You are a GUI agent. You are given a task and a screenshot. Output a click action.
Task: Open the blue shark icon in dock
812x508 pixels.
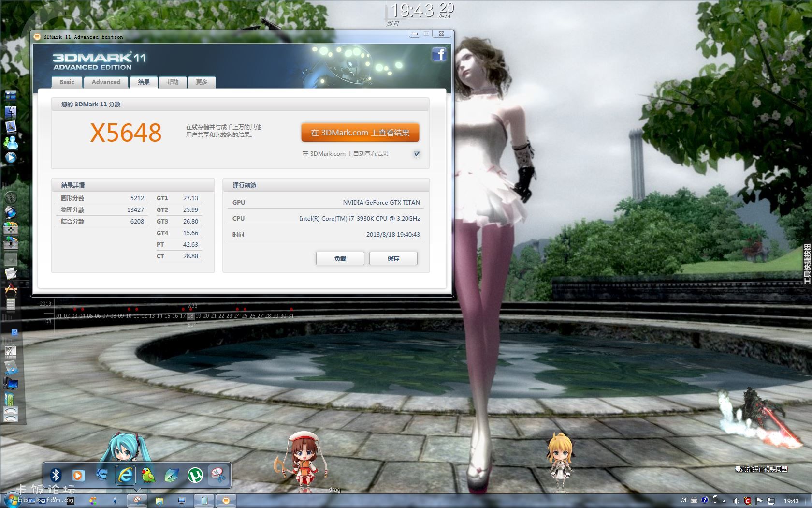pyautogui.click(x=172, y=475)
